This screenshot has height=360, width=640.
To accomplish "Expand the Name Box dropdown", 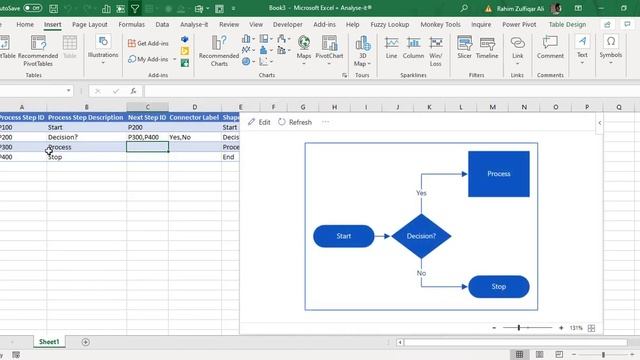I will (x=68, y=91).
